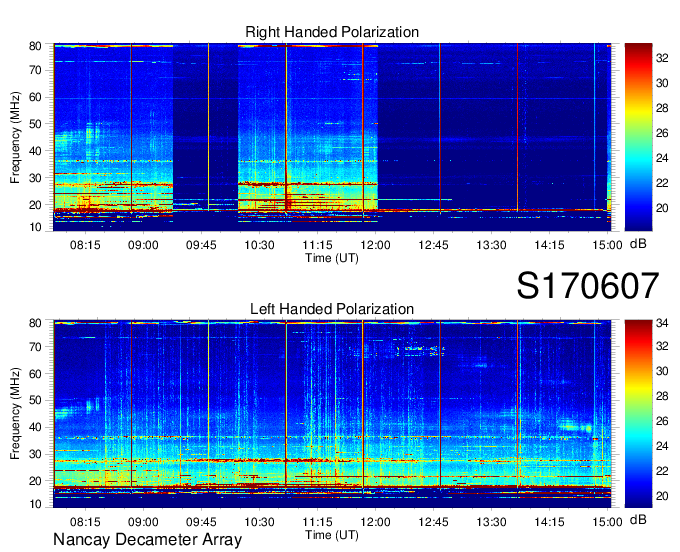This screenshot has width=680, height=552.
Task: Click the 12:00 time tick of Left Handed plot
Action: click(x=376, y=522)
